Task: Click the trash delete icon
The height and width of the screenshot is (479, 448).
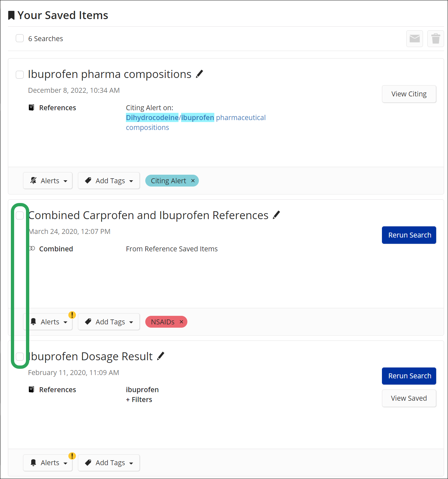Action: pyautogui.click(x=436, y=39)
